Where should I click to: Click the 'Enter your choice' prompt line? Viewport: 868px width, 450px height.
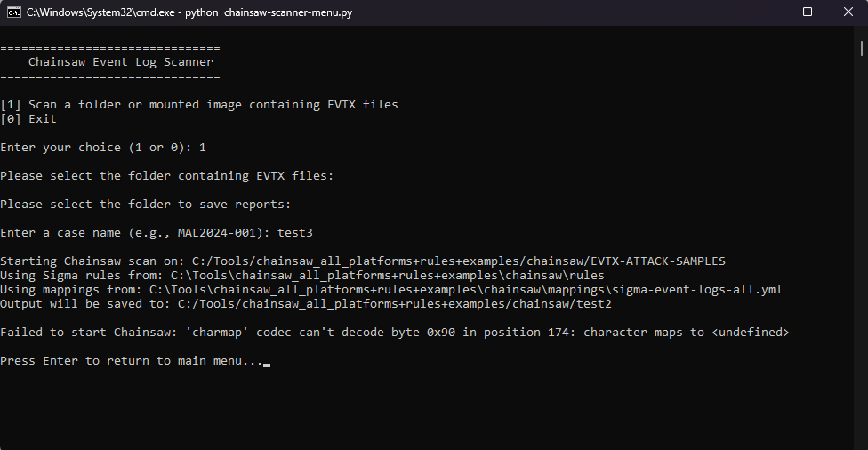pyautogui.click(x=102, y=148)
